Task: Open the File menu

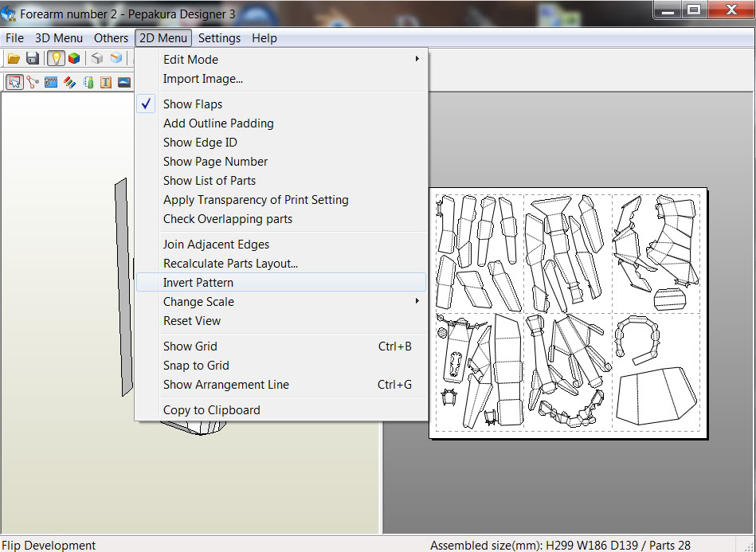Action: click(x=14, y=38)
